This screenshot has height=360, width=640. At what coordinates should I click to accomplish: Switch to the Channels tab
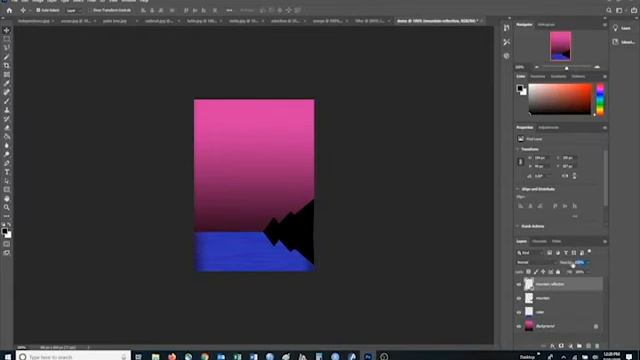coord(539,242)
